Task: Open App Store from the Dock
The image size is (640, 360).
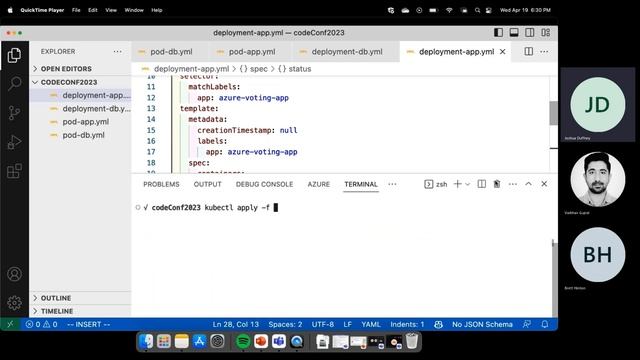Action: click(x=200, y=341)
